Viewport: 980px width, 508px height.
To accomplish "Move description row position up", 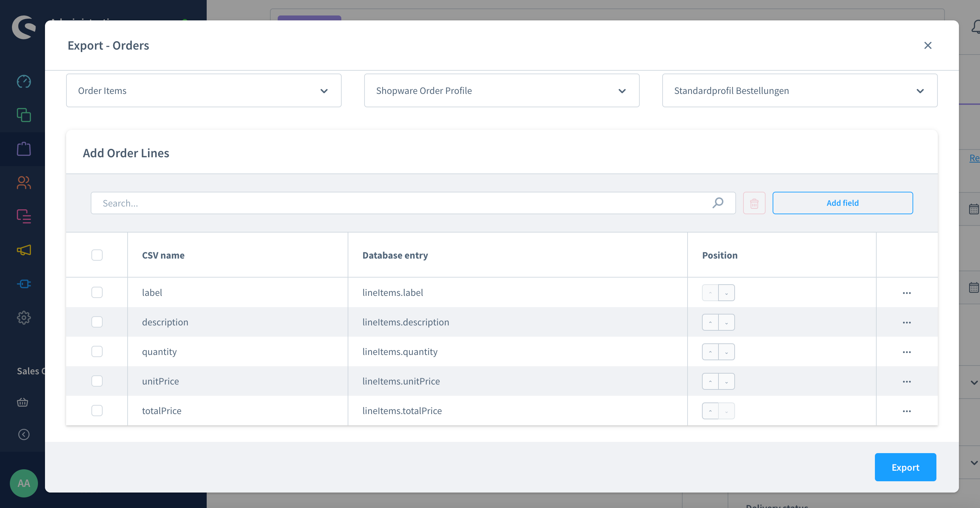I will [710, 322].
